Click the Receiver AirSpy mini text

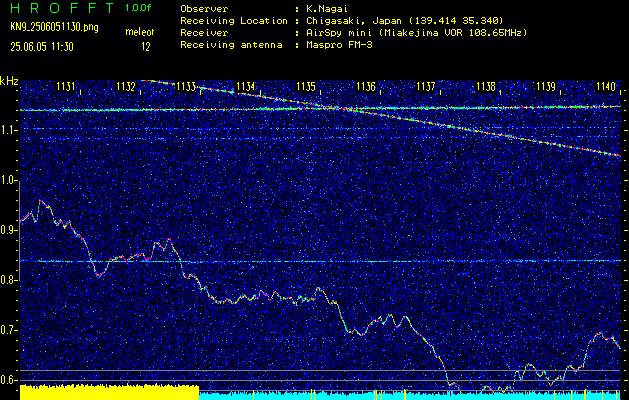[416, 33]
